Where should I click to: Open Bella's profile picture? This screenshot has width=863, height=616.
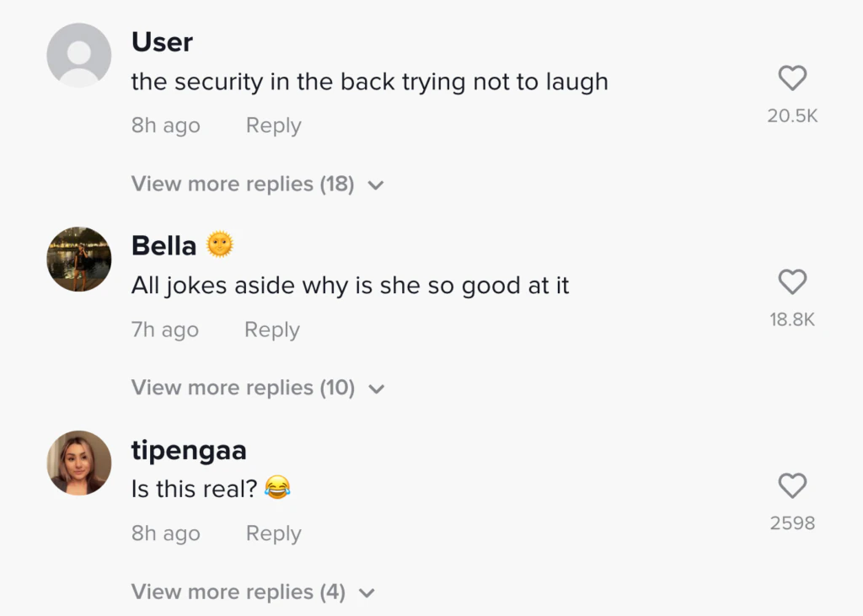[79, 259]
